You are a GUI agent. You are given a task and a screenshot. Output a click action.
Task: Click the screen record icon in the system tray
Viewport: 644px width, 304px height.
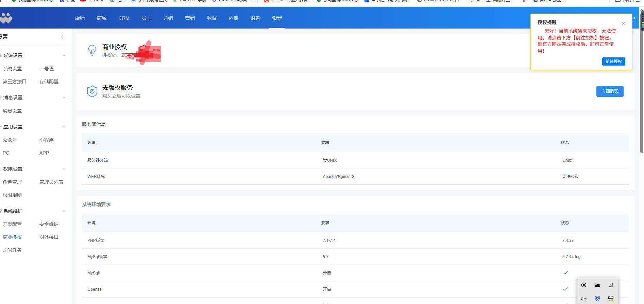[584, 285]
